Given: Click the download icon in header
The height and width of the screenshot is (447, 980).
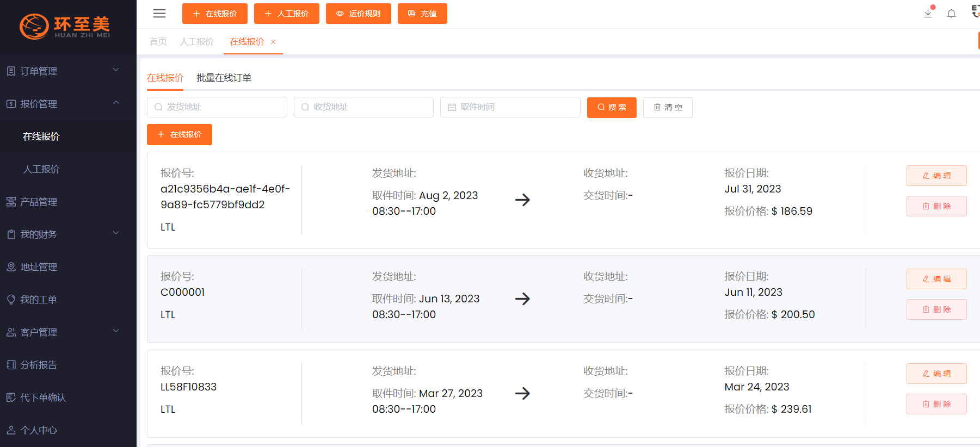Looking at the screenshot, I should click(x=928, y=14).
